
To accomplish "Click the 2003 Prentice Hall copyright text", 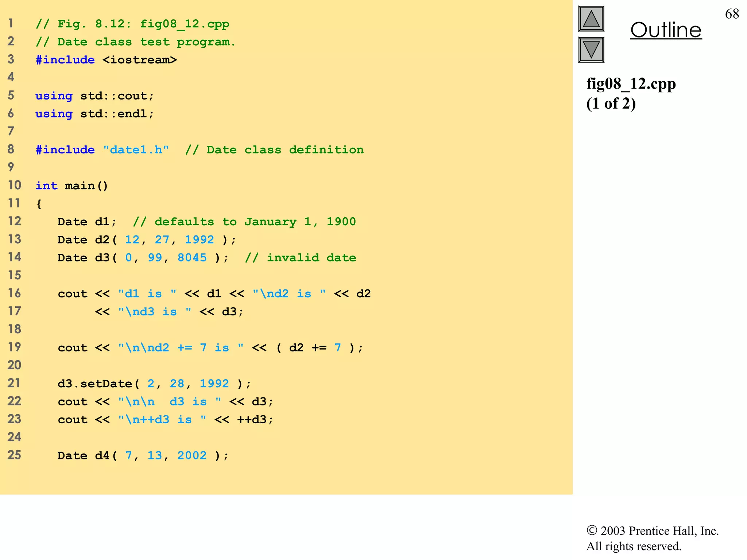I will tap(653, 530).
